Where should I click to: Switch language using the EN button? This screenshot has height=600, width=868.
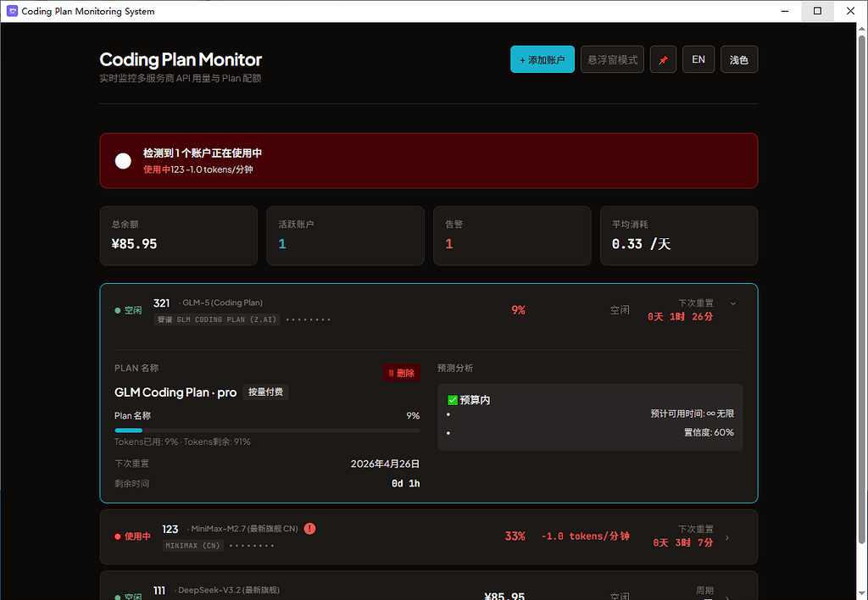pyautogui.click(x=698, y=59)
